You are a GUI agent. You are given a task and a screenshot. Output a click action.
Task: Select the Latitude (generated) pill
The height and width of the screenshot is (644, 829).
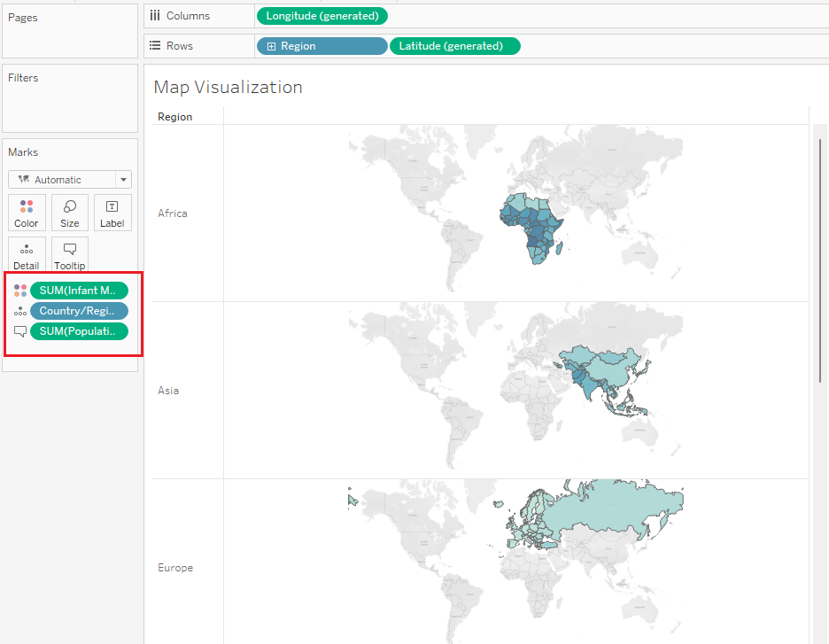454,46
